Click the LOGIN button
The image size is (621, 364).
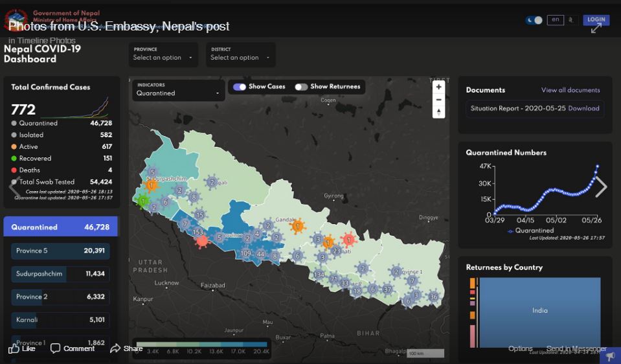coord(596,19)
